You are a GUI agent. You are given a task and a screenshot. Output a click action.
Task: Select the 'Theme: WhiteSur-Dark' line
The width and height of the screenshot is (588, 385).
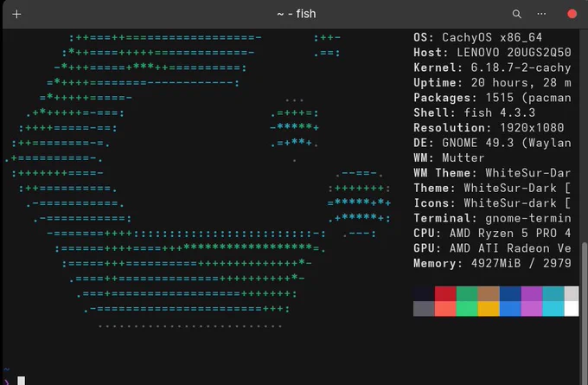[x=492, y=188]
